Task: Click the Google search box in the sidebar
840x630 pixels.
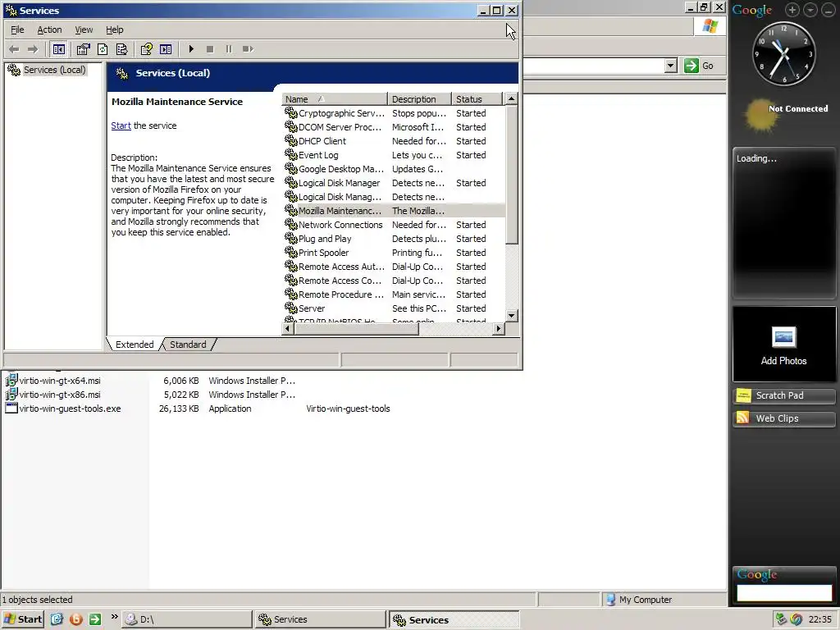Action: coord(784,592)
